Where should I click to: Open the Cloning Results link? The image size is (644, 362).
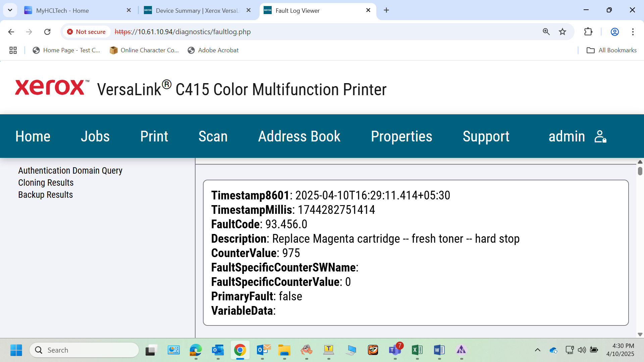pos(46,183)
